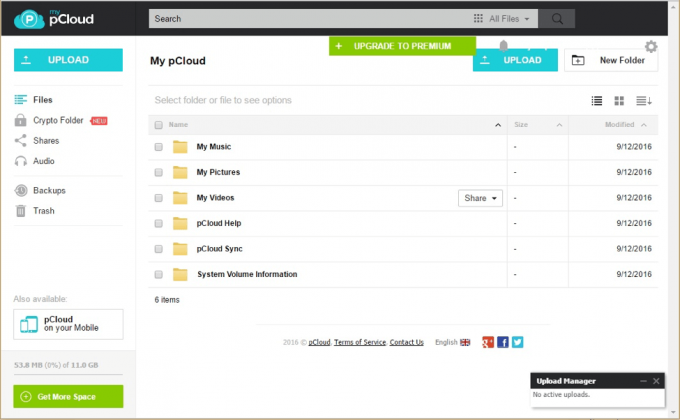Click the pCloud mobile devices icon
680x420 pixels.
(29, 324)
